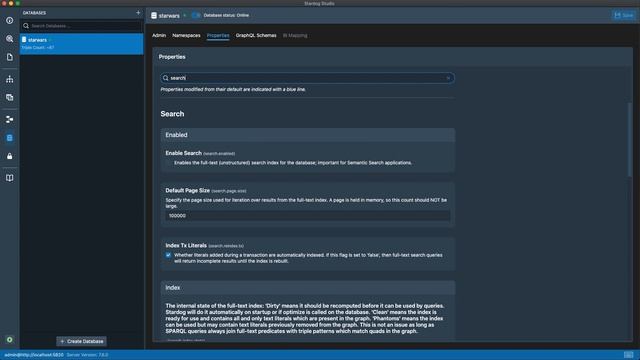This screenshot has height=360, width=640.
Task: Switch to the Namespaces tab
Action: coord(186,36)
